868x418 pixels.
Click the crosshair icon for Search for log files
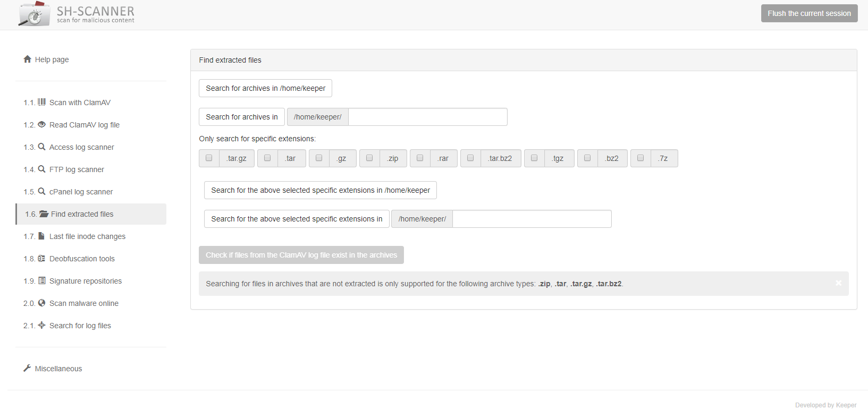(x=41, y=325)
